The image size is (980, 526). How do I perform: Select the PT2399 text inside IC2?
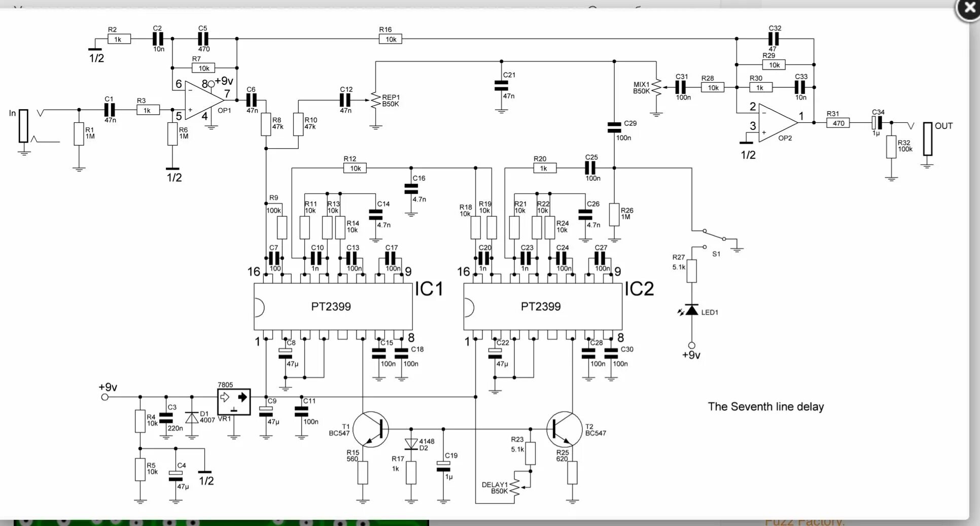pyautogui.click(x=541, y=307)
